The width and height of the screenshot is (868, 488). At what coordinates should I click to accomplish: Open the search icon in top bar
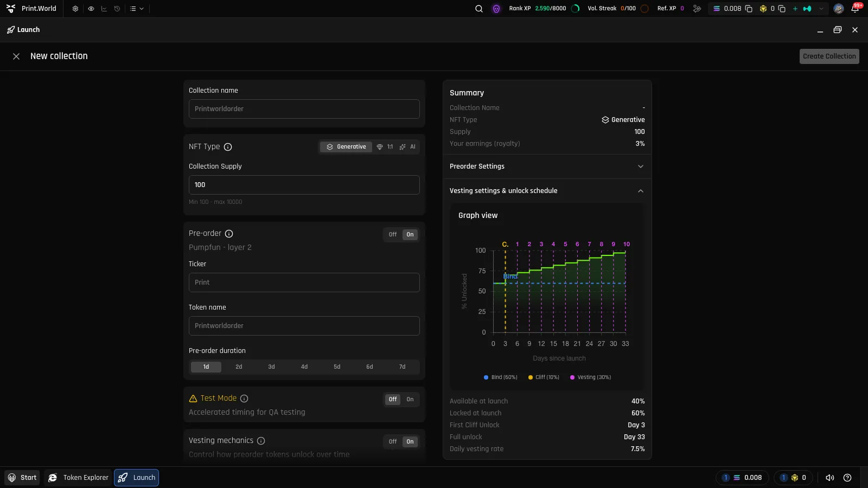click(x=479, y=9)
